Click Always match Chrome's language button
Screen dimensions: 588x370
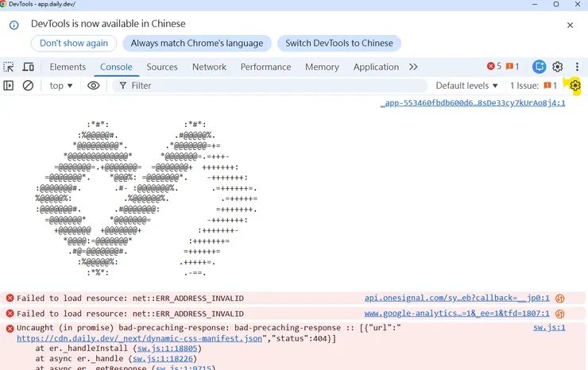pos(197,43)
